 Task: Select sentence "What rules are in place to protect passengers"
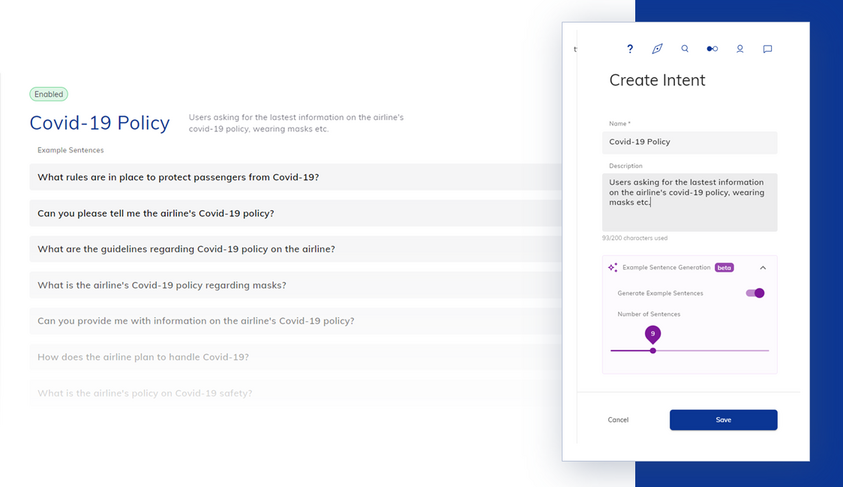click(296, 177)
